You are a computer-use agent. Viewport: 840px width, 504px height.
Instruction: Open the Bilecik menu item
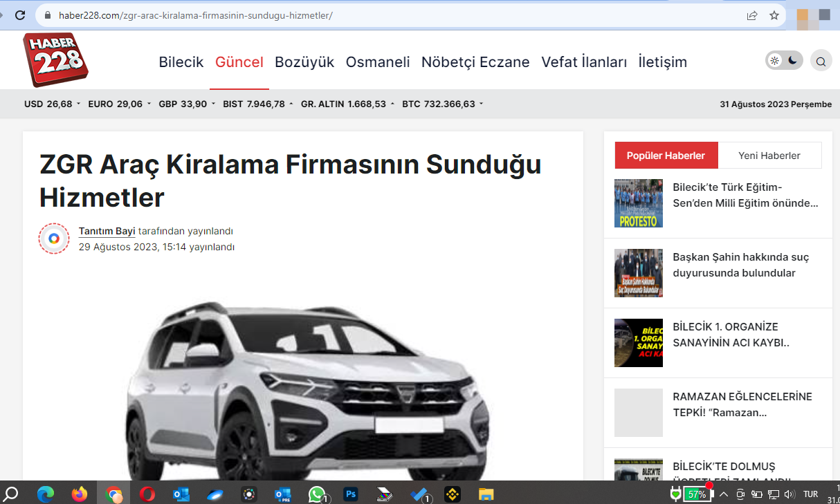click(181, 62)
